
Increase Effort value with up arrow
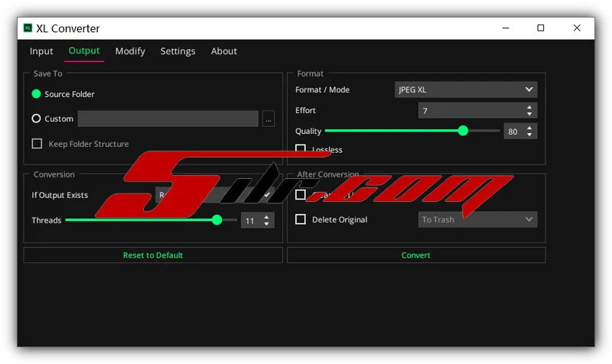point(529,107)
